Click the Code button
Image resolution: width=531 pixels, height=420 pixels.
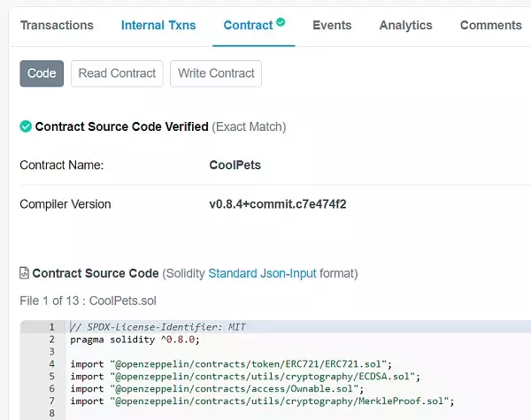click(42, 73)
